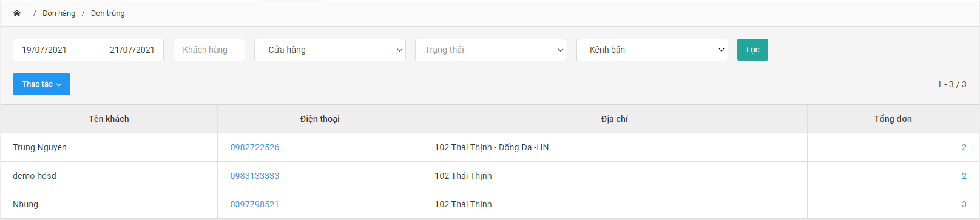Open order count 2 for demo hdsd

[964, 176]
